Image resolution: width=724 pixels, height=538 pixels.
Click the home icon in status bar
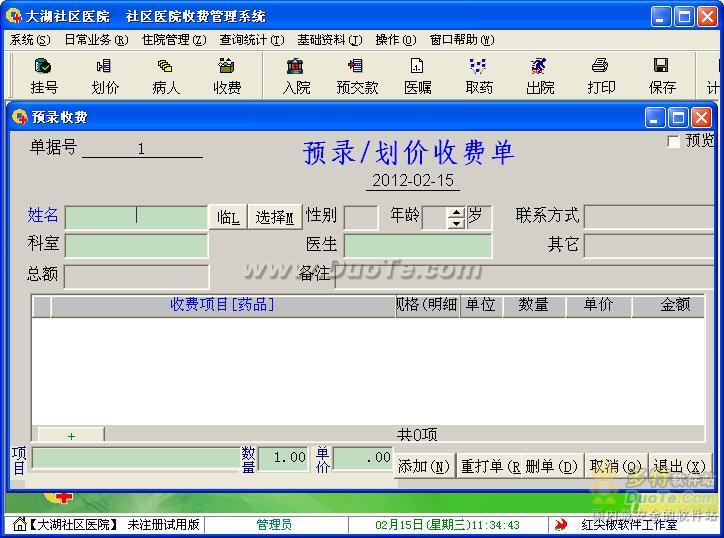coord(19,524)
